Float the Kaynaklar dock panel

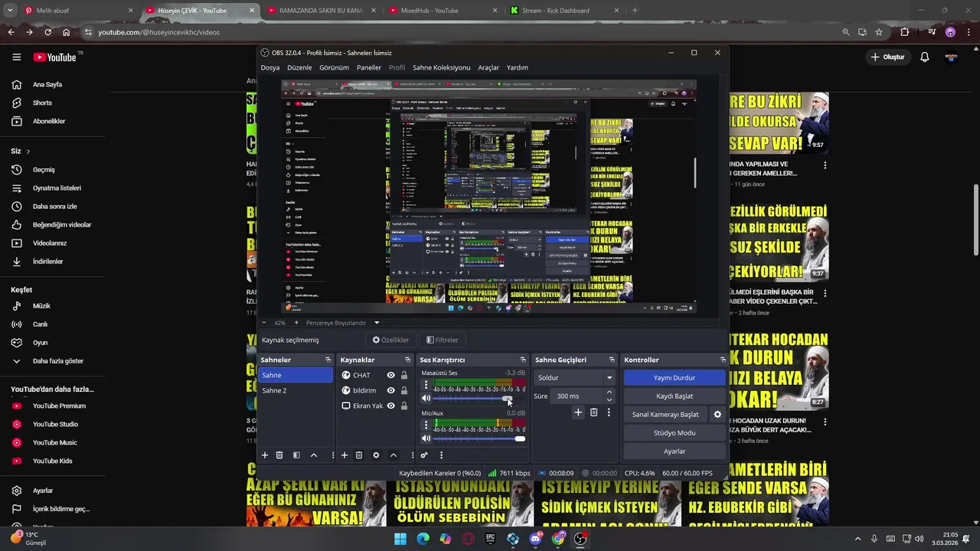point(407,360)
